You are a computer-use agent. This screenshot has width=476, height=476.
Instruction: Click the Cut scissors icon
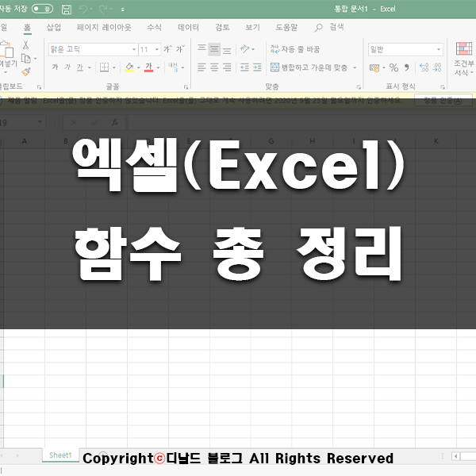26,45
